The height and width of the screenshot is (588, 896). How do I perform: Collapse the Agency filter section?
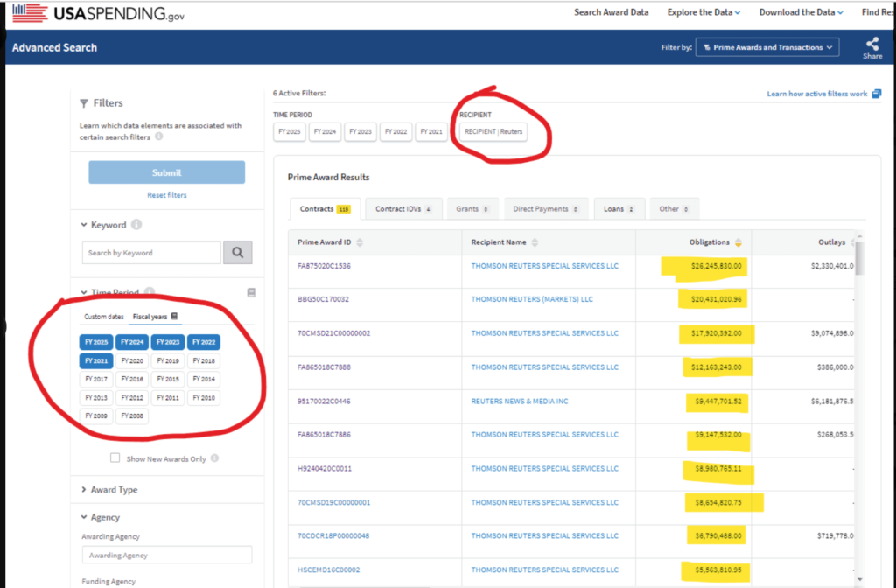point(84,517)
